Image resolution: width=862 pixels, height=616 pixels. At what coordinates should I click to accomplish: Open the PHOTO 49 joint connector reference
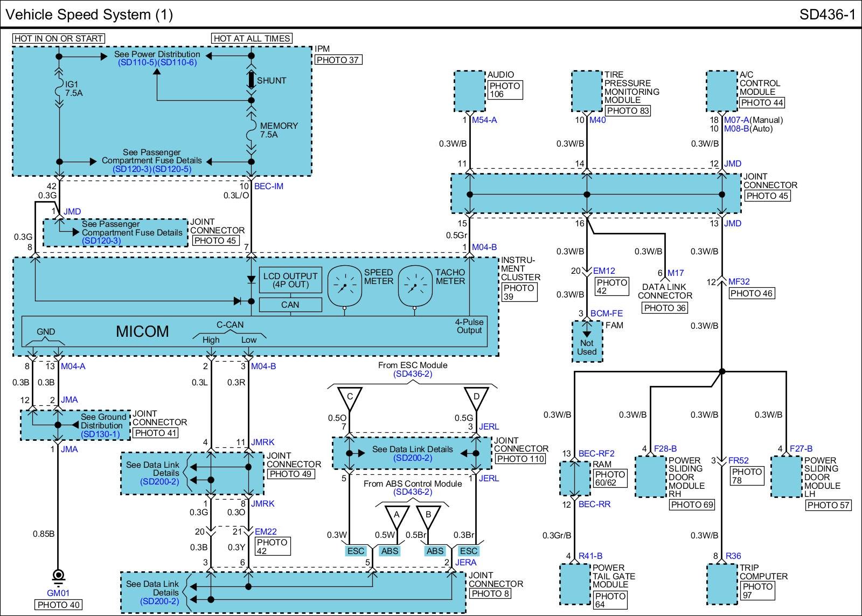click(291, 474)
